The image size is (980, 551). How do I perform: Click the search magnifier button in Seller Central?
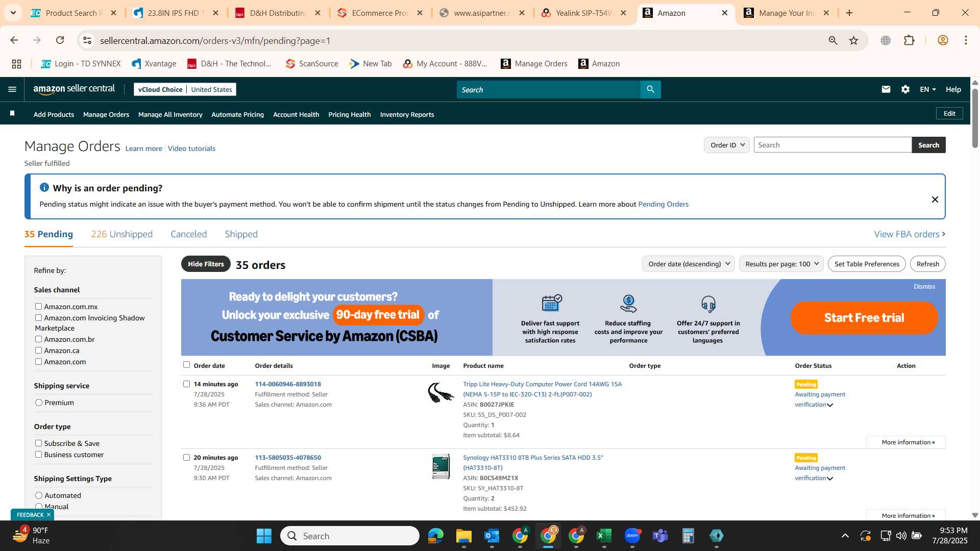(x=650, y=89)
